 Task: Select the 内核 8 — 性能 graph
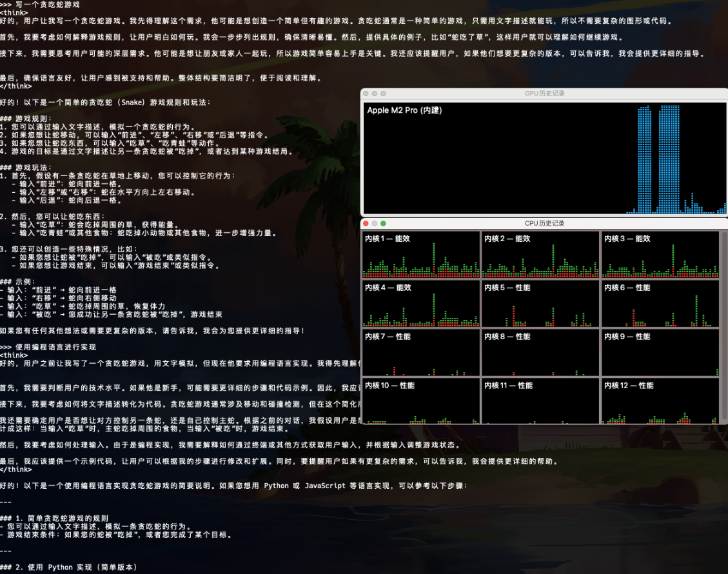[540, 353]
